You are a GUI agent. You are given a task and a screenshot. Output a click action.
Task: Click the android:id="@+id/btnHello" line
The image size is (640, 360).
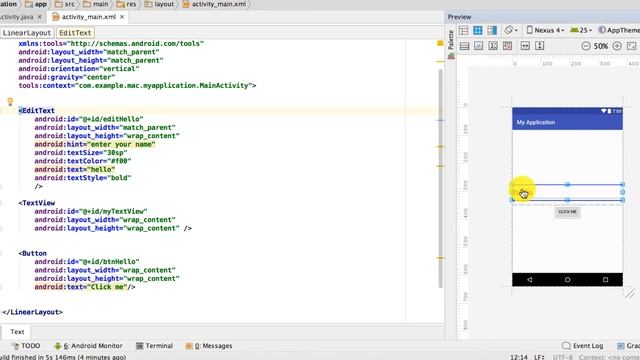(87, 262)
